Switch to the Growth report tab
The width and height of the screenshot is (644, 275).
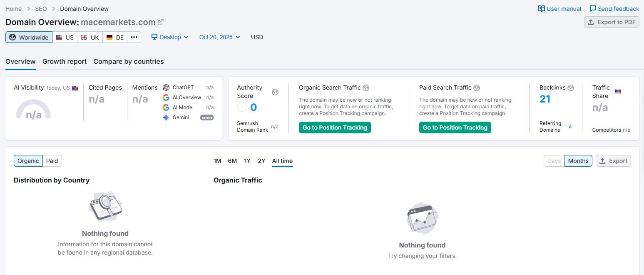tap(65, 61)
